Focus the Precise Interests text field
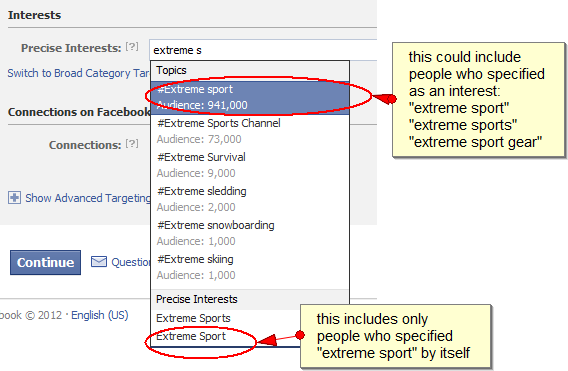 click(x=263, y=50)
